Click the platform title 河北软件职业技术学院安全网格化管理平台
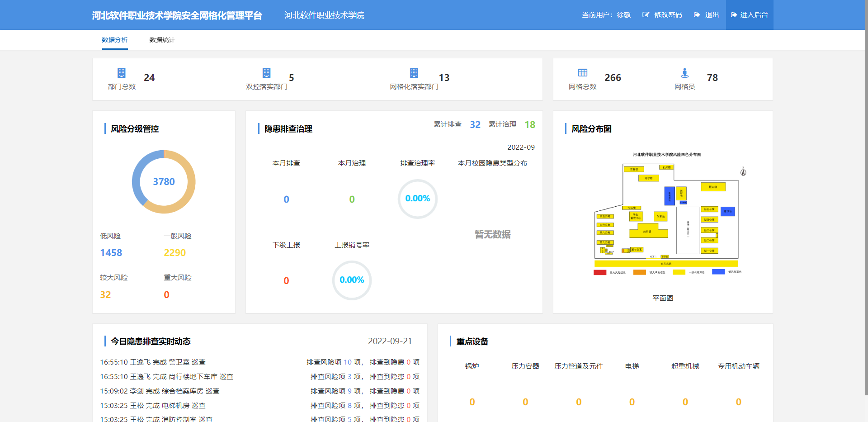Screen dimensions: 868x422 point(177,15)
